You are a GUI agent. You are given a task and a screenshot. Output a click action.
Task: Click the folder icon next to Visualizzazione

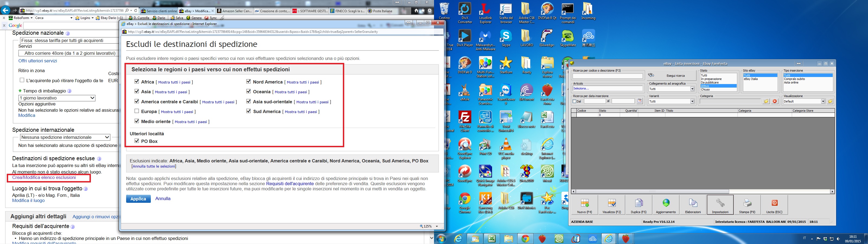pos(830,101)
